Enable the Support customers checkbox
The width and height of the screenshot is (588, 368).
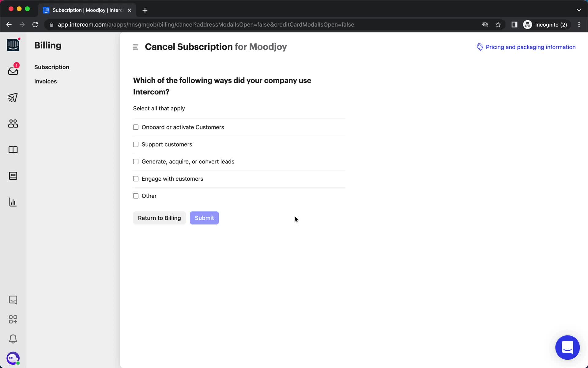(x=135, y=144)
